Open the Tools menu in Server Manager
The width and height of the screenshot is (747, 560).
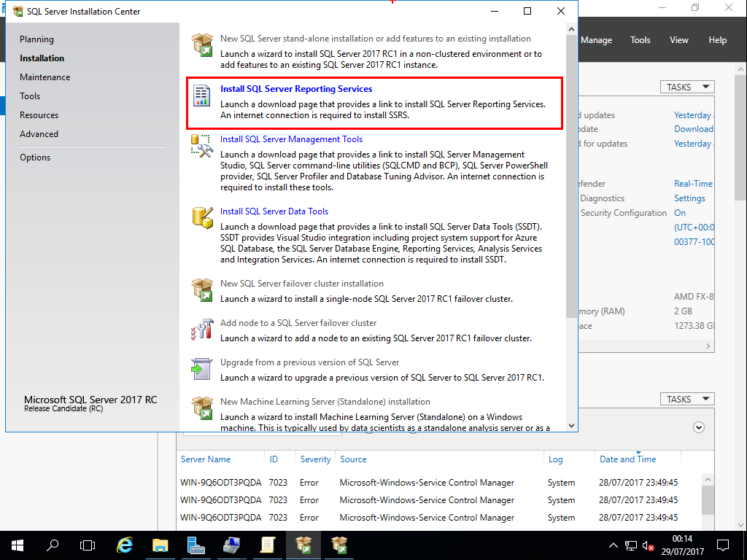click(x=640, y=40)
